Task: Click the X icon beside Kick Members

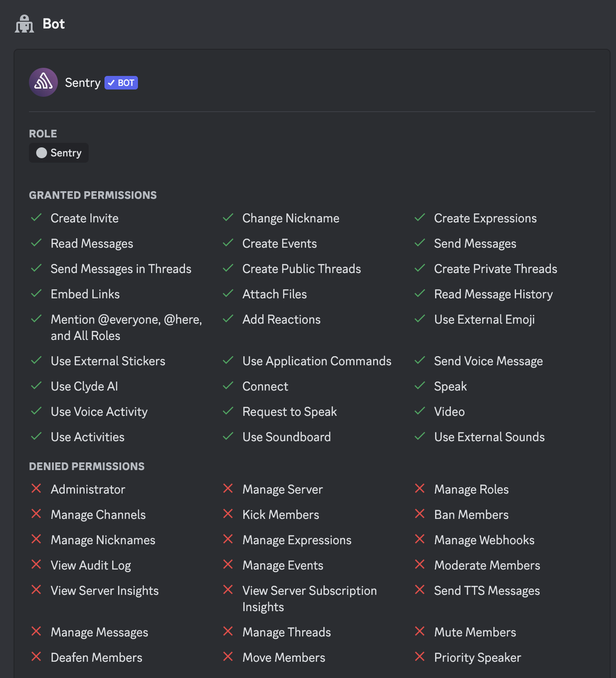Action: [x=228, y=514]
